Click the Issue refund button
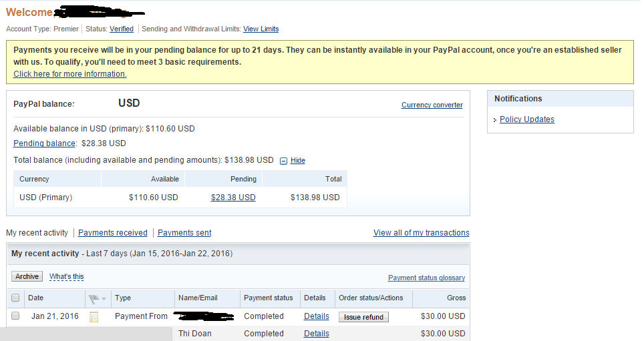The image size is (644, 341). point(363,317)
